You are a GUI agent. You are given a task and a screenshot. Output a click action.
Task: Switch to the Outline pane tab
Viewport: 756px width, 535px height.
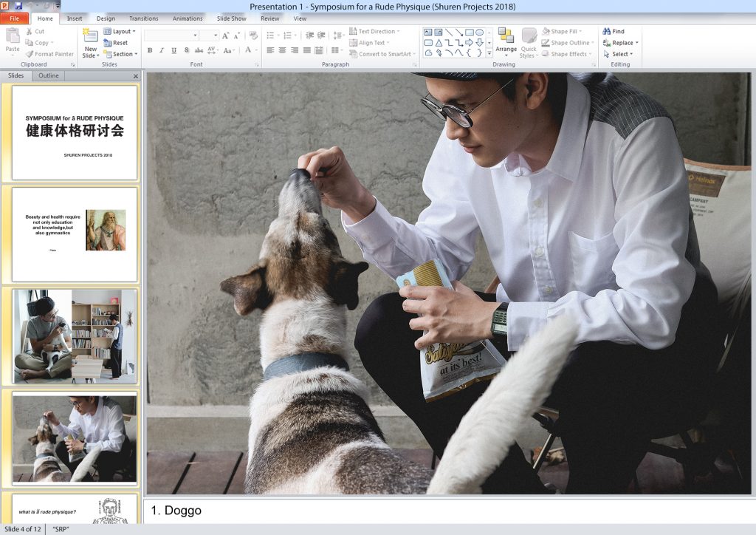point(49,75)
